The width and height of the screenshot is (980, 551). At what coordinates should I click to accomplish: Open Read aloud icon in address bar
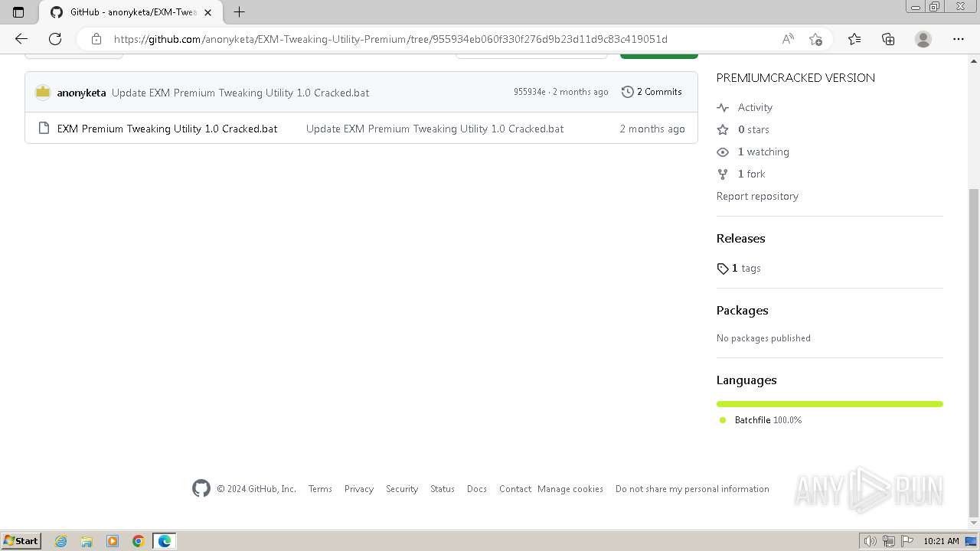coord(788,39)
